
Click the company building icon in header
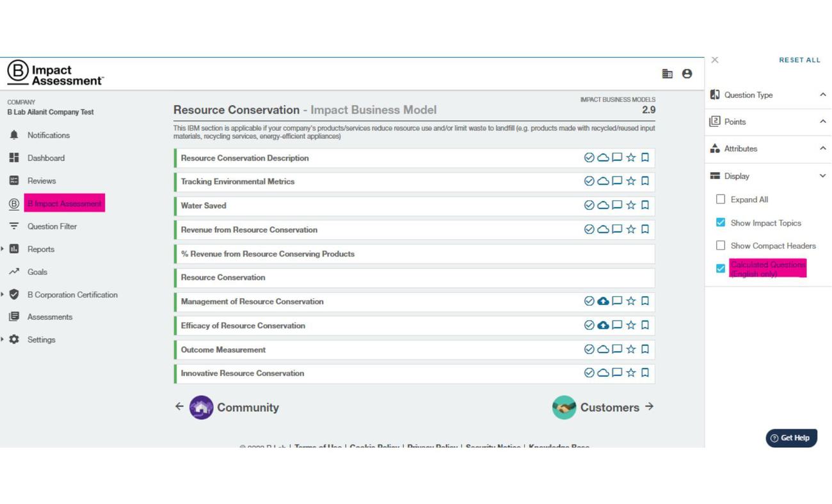668,74
